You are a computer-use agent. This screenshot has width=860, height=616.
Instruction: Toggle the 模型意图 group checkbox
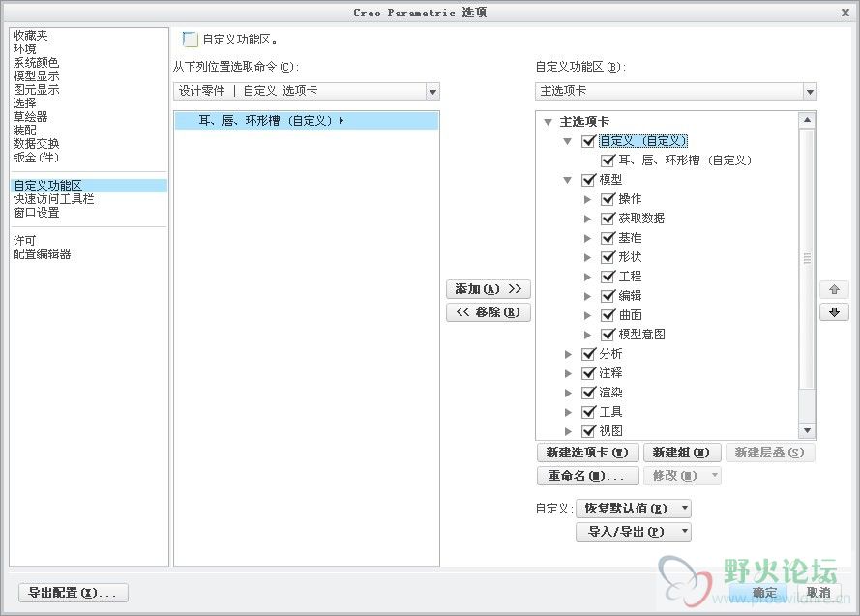coord(608,335)
